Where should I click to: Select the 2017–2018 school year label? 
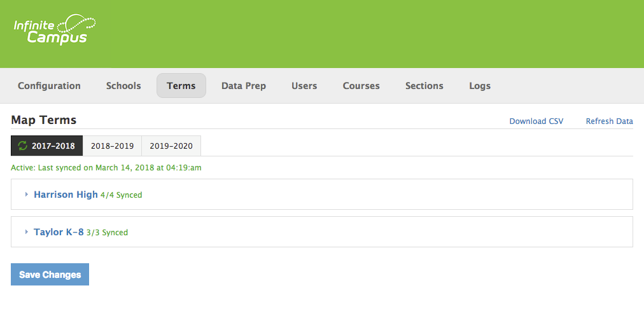click(53, 146)
